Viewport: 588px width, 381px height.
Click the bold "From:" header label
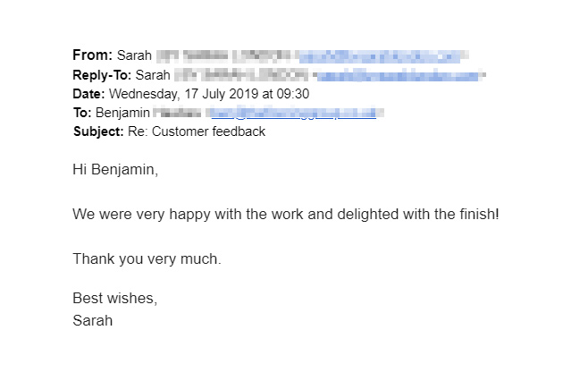click(x=93, y=55)
